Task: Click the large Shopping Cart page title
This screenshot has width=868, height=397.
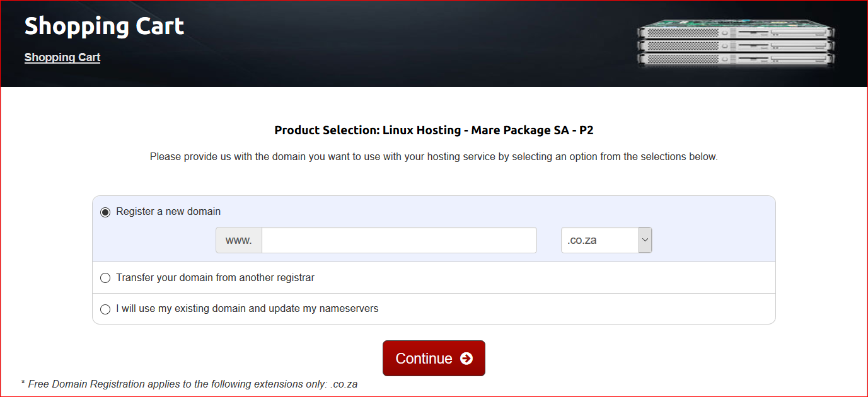Action: click(x=104, y=26)
